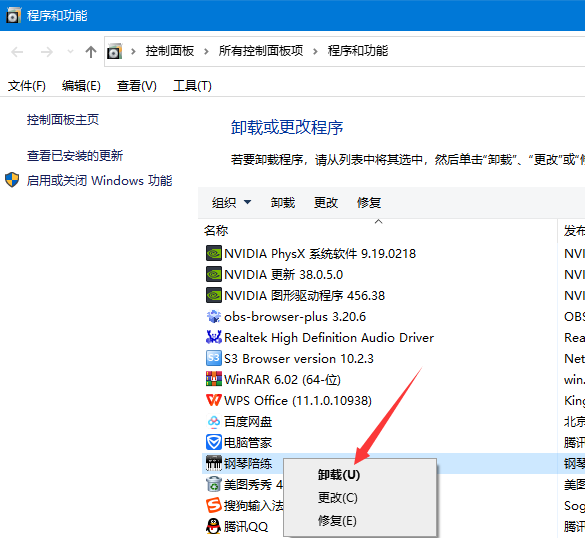
Task: Click the 电脑管家 shield icon
Action: click(x=214, y=442)
